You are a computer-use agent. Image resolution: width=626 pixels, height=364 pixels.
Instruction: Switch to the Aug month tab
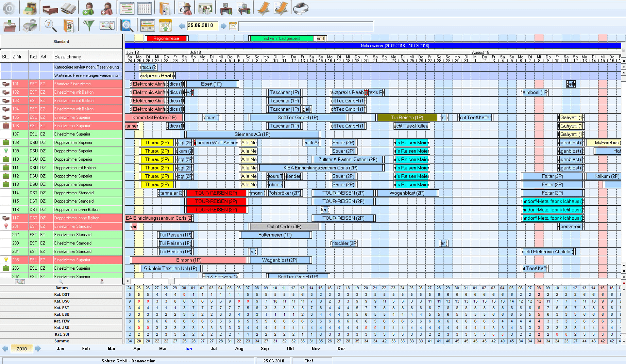click(x=239, y=349)
